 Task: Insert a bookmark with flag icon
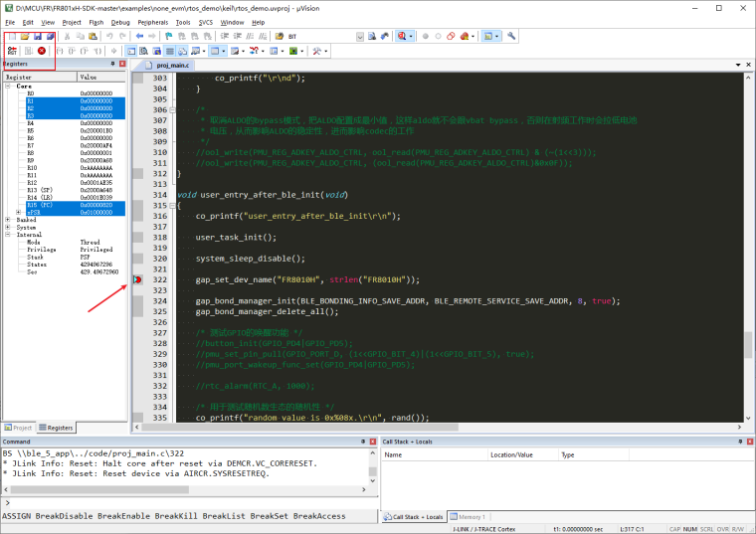(169, 36)
